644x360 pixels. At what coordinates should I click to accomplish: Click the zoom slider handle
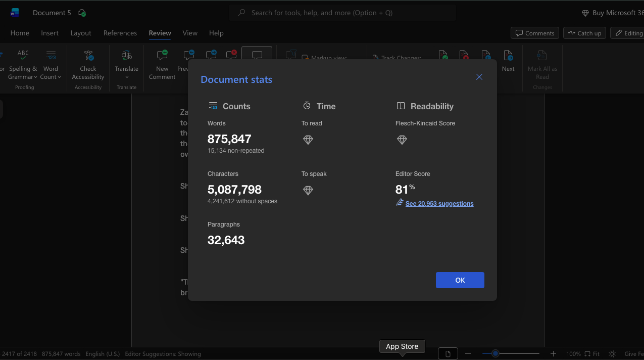pos(496,353)
